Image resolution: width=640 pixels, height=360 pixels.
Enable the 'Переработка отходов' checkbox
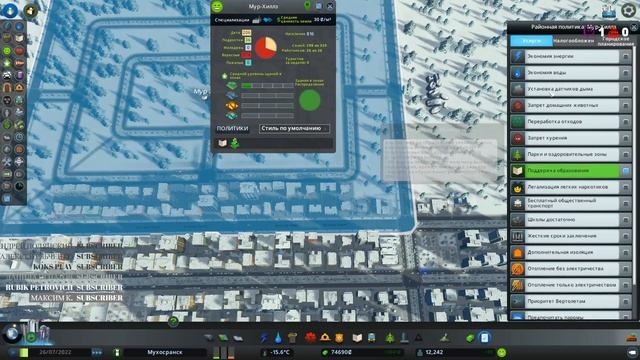click(x=626, y=122)
